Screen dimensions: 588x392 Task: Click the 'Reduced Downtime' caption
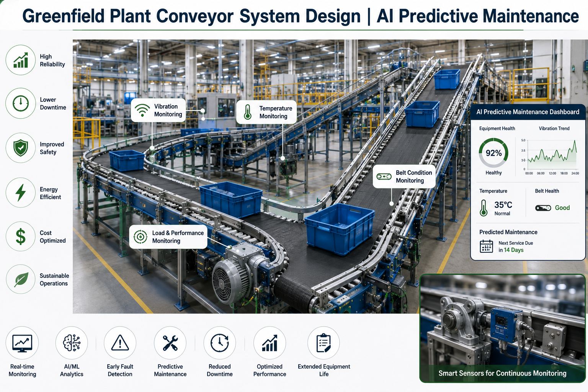[x=220, y=370]
